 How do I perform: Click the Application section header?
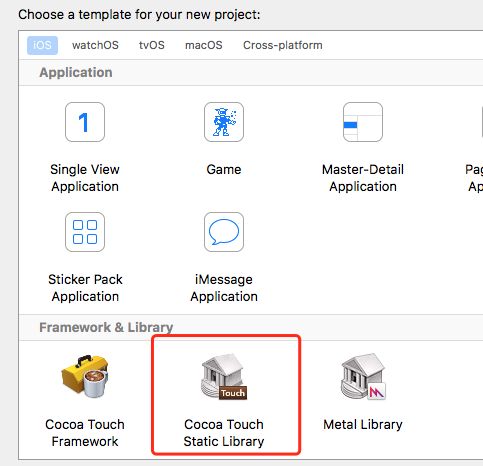coord(76,72)
